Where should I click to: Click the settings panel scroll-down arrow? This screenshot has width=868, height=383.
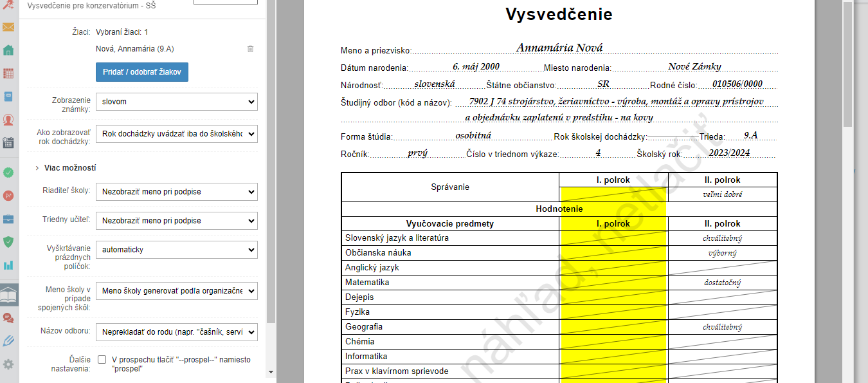coord(271,372)
